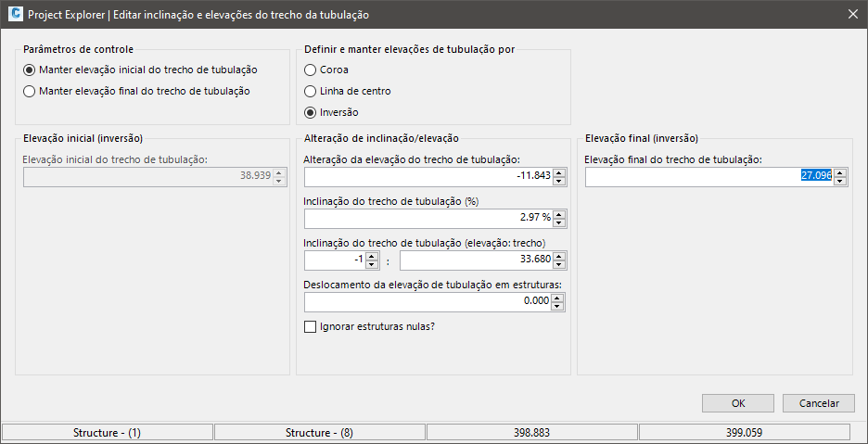The image size is (868, 444).
Task: Decrease Alteração da elevação value with down arrow
Action: pyautogui.click(x=559, y=181)
